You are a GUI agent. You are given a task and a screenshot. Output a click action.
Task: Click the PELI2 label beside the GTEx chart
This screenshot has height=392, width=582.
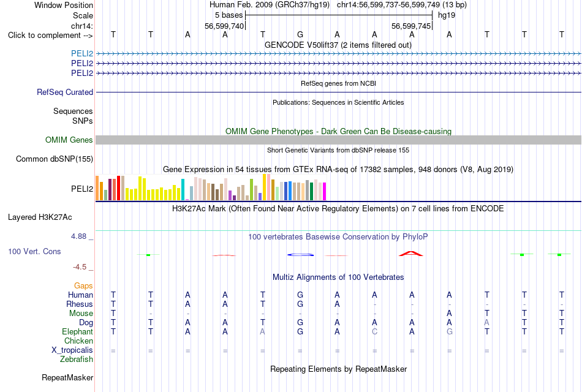82,189
